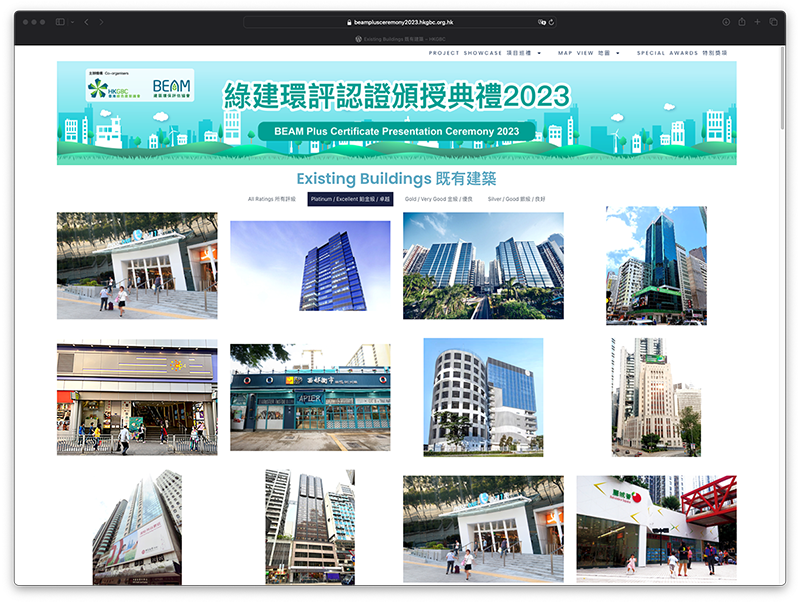The image size is (800, 603).
Task: Open the red-framed shopping square photo
Action: tap(656, 530)
